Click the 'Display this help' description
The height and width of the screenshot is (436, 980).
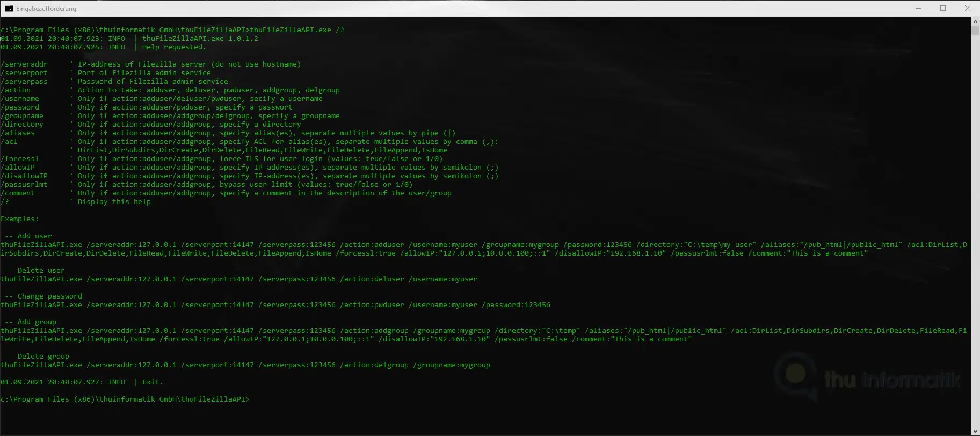pyautogui.click(x=114, y=202)
